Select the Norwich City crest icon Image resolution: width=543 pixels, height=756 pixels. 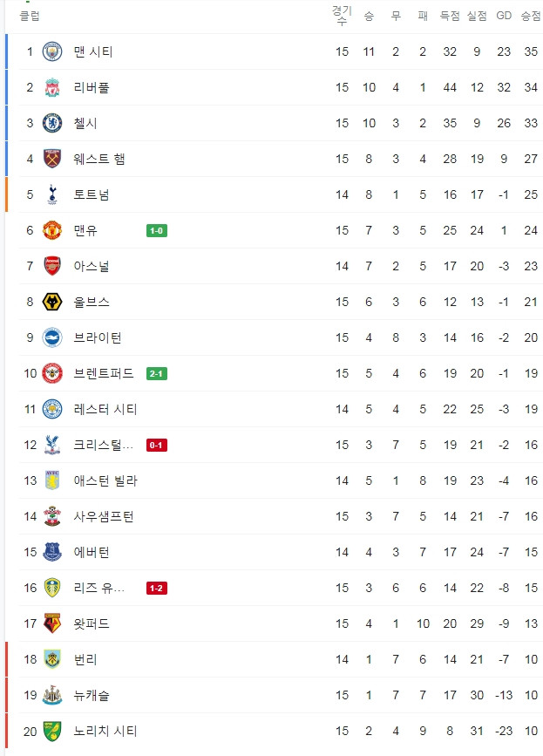click(52, 731)
